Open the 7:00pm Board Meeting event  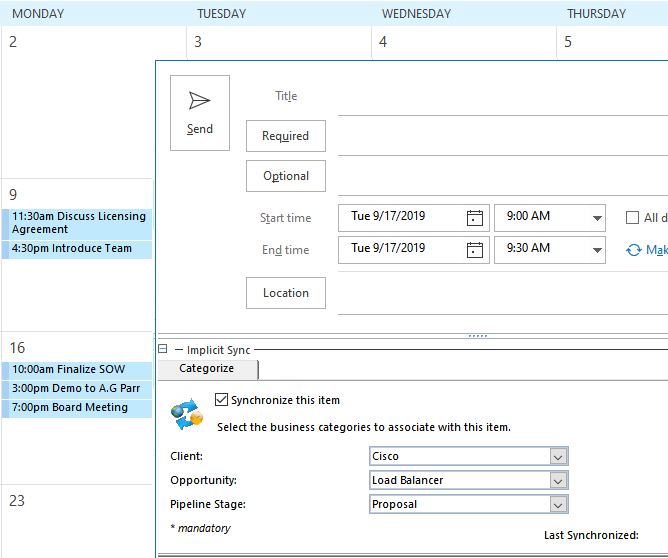[x=77, y=408]
